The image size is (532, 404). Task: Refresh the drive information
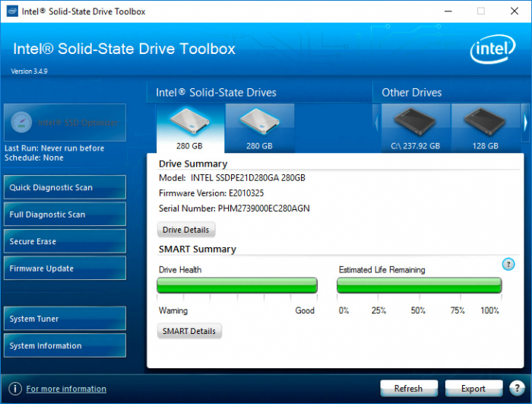pyautogui.click(x=409, y=388)
